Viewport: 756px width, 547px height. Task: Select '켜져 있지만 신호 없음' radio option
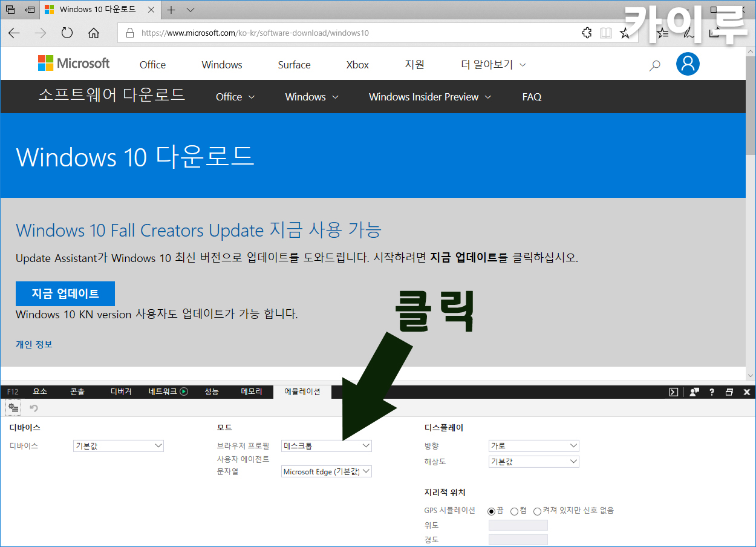click(537, 511)
